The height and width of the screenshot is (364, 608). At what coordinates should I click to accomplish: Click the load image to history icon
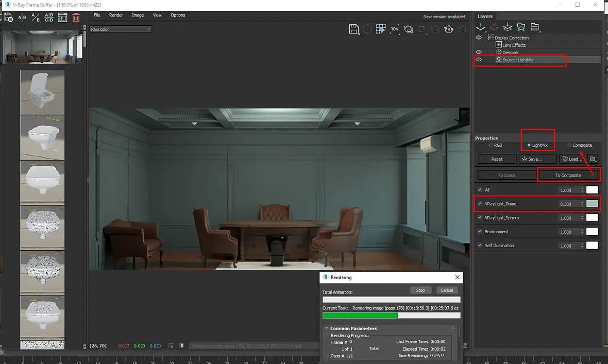(x=62, y=18)
